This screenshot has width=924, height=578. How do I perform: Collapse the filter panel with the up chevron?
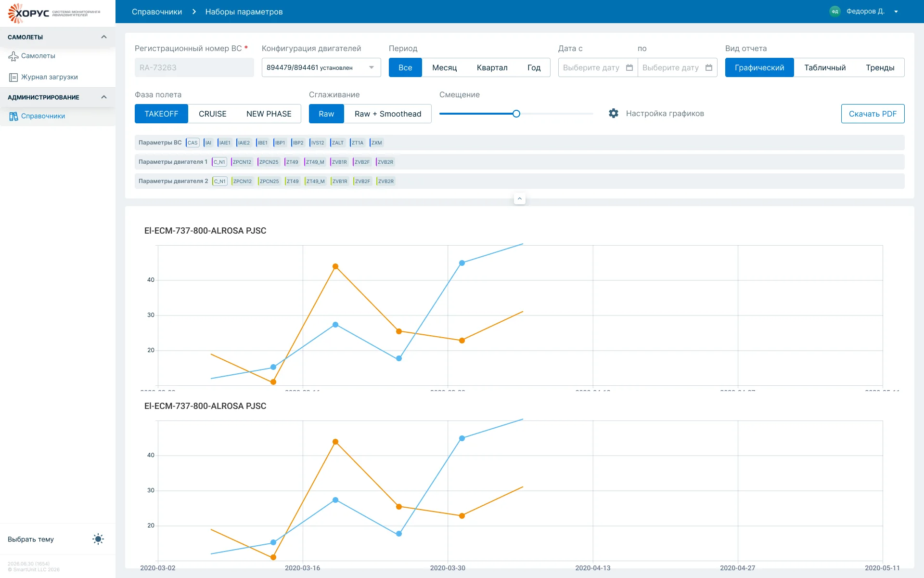click(x=520, y=198)
